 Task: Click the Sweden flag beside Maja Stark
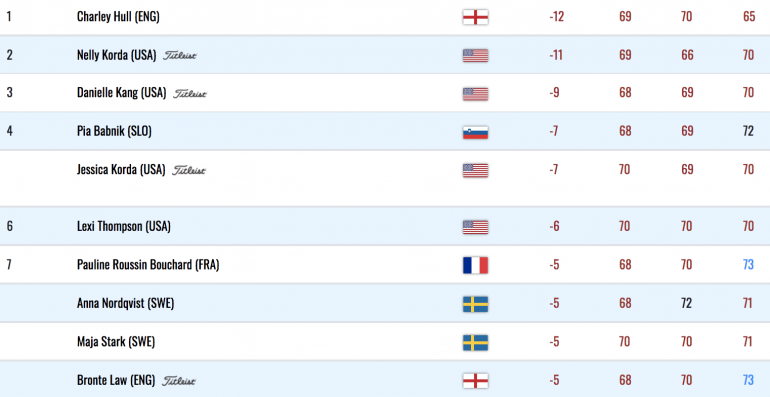click(x=475, y=342)
